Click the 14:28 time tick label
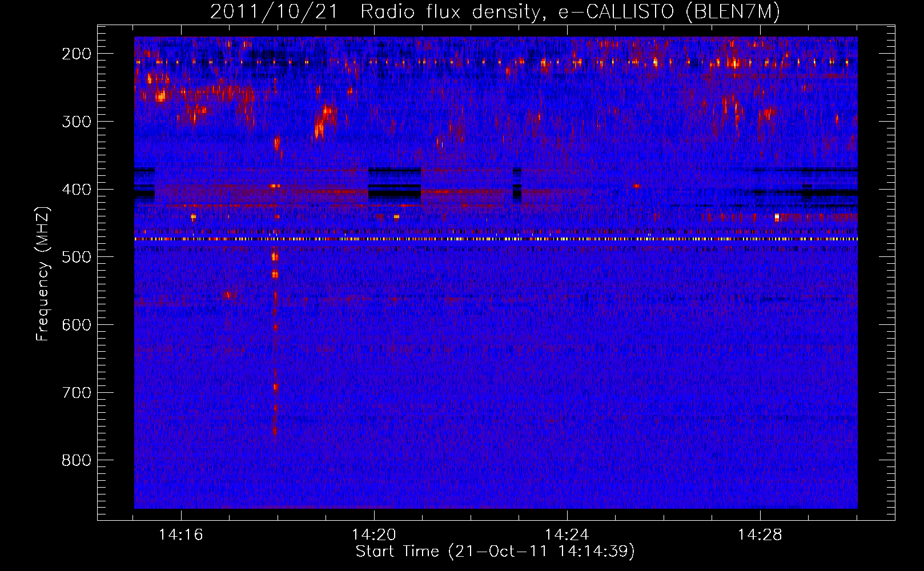Viewport: 924px width, 571px height. [x=760, y=535]
